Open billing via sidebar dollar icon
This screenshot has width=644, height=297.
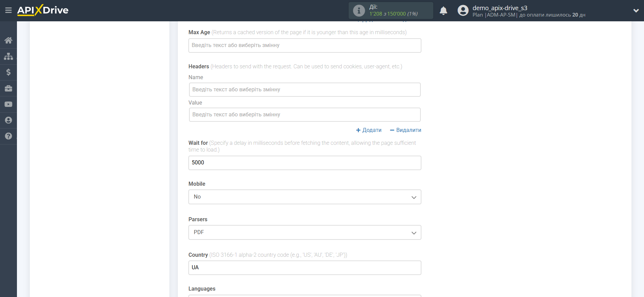(x=8, y=72)
